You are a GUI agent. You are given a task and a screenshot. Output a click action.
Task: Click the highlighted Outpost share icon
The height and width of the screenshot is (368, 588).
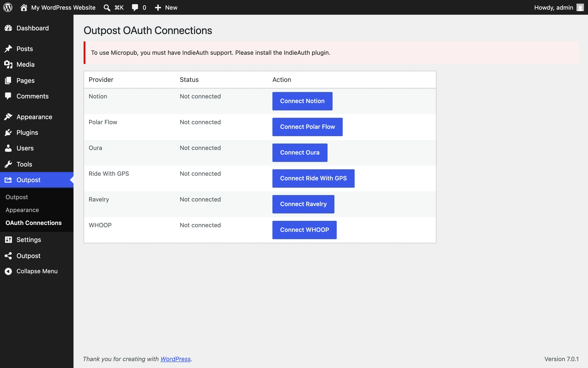pos(8,180)
